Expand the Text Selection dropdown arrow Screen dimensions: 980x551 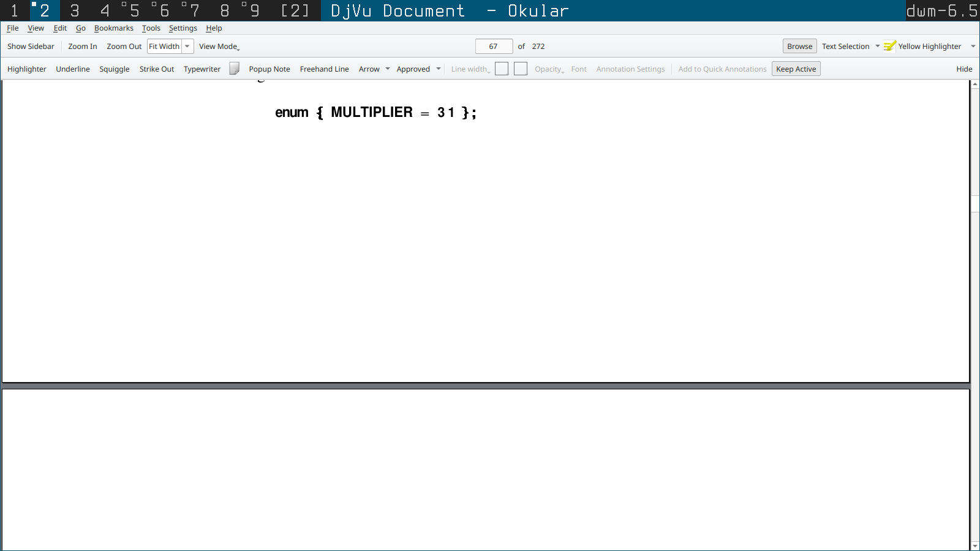[877, 47]
